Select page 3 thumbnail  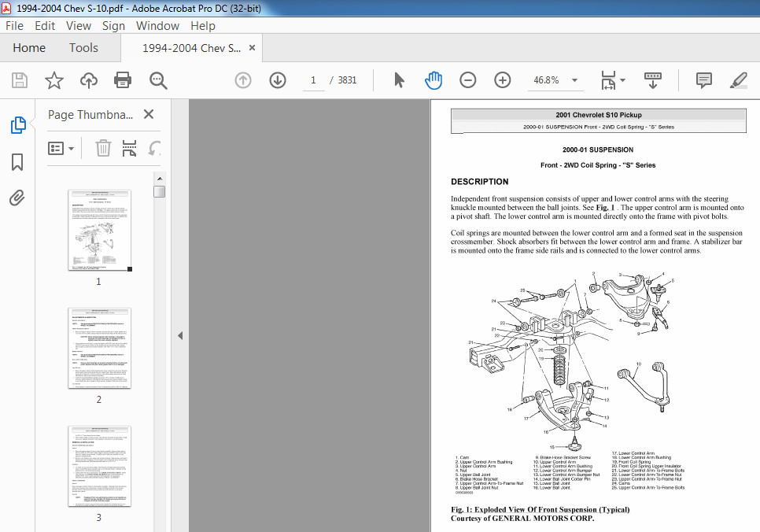pos(99,466)
